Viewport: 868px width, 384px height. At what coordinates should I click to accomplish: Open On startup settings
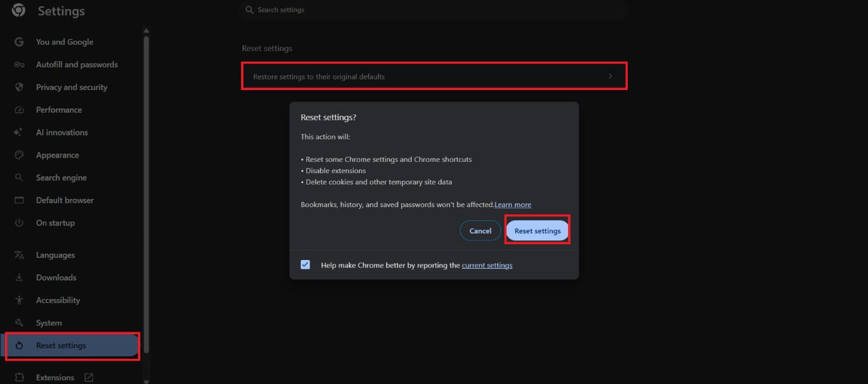[55, 223]
